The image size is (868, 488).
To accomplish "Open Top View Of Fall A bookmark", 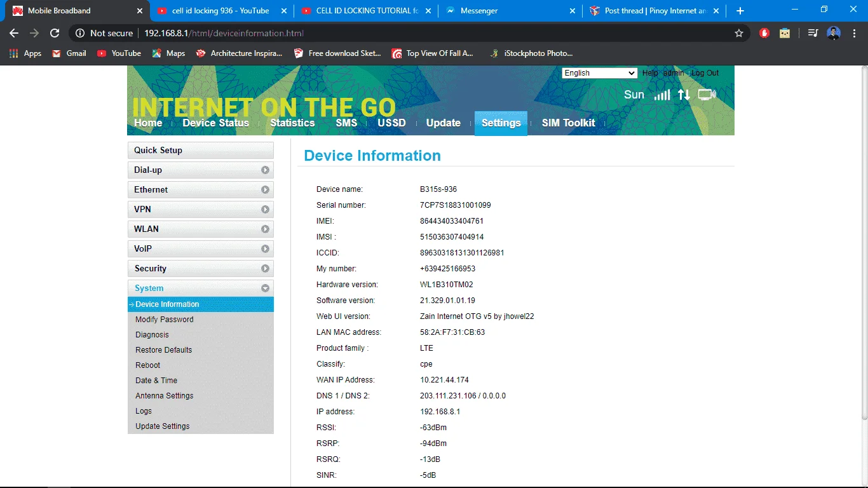I will coord(433,53).
